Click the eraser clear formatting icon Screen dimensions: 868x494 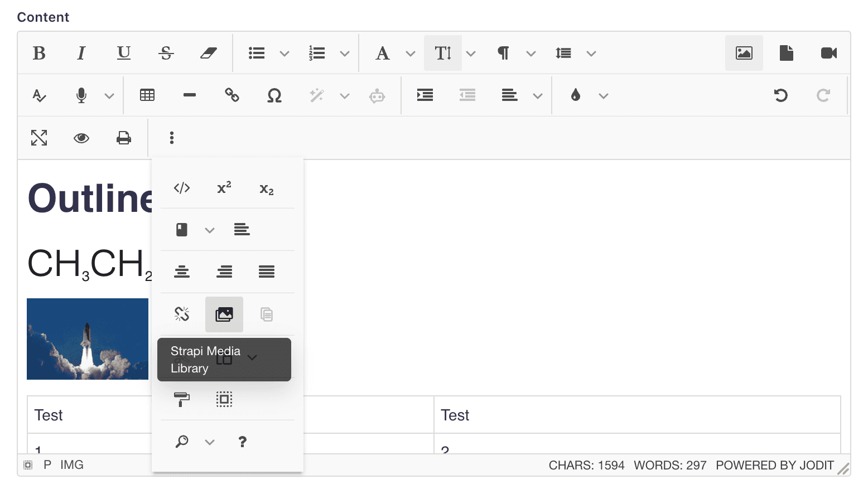208,53
